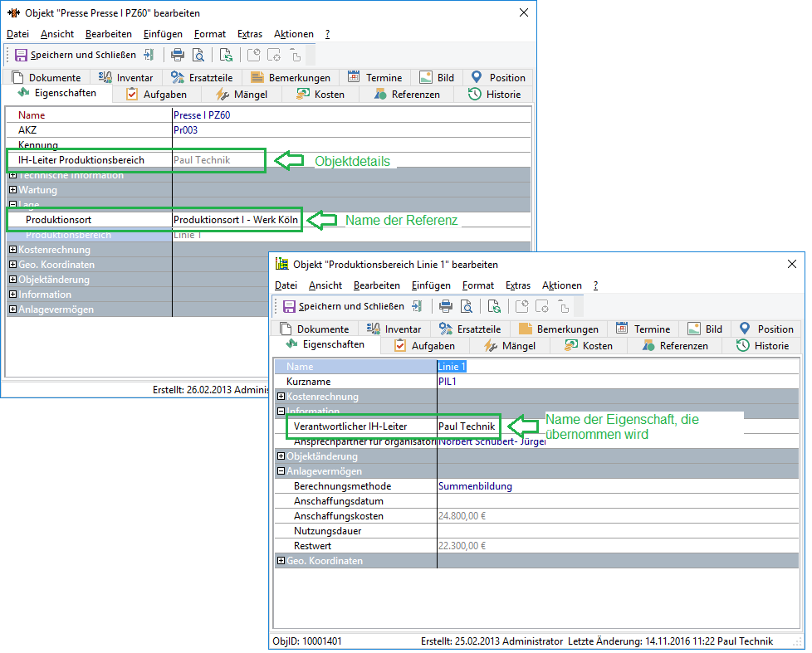Click Speichern und Schließen in Produktionsbereich window
The image size is (812, 653).
[x=344, y=306]
